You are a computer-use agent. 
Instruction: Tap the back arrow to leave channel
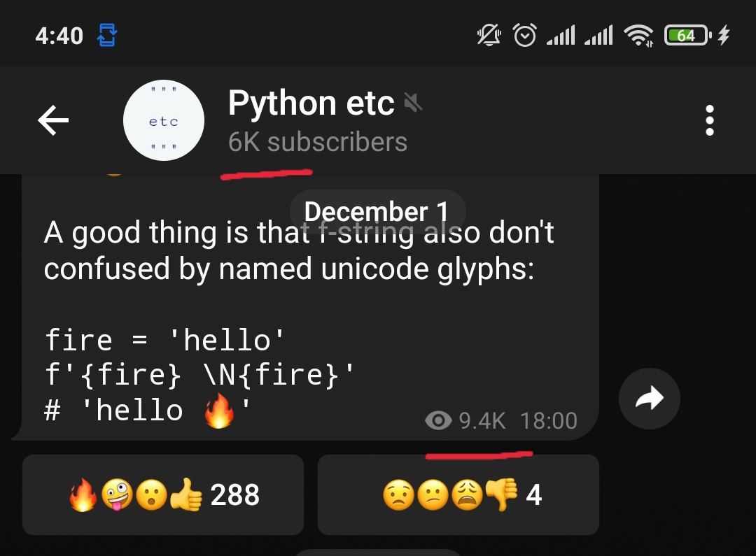point(53,120)
